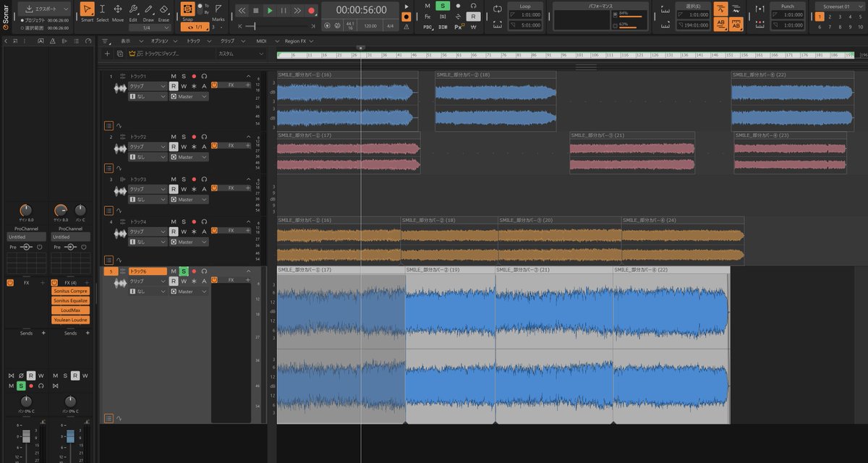Click the time display 00:00:56:00
This screenshot has width=868, height=463.
point(362,10)
